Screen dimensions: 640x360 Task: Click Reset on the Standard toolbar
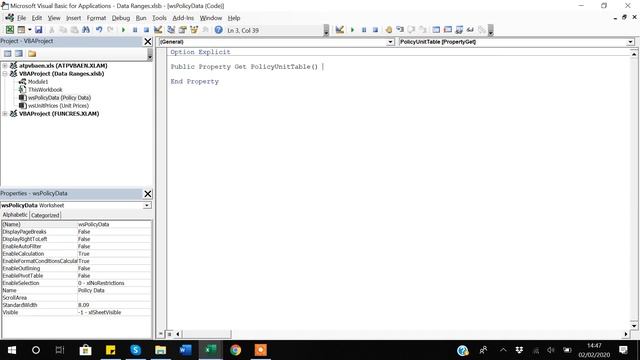click(x=146, y=30)
